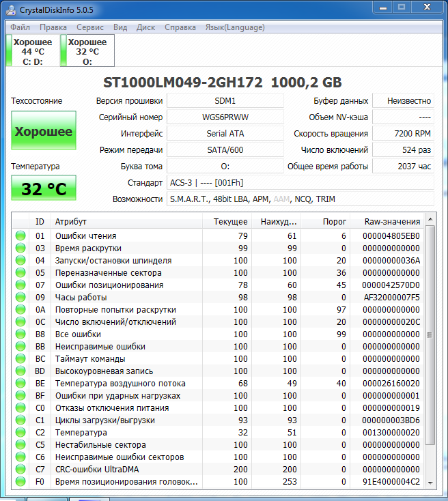This screenshot has height=501, width=448.
Task: Click status circle for Ошибки при ударных нагрузках
Action: [20, 396]
